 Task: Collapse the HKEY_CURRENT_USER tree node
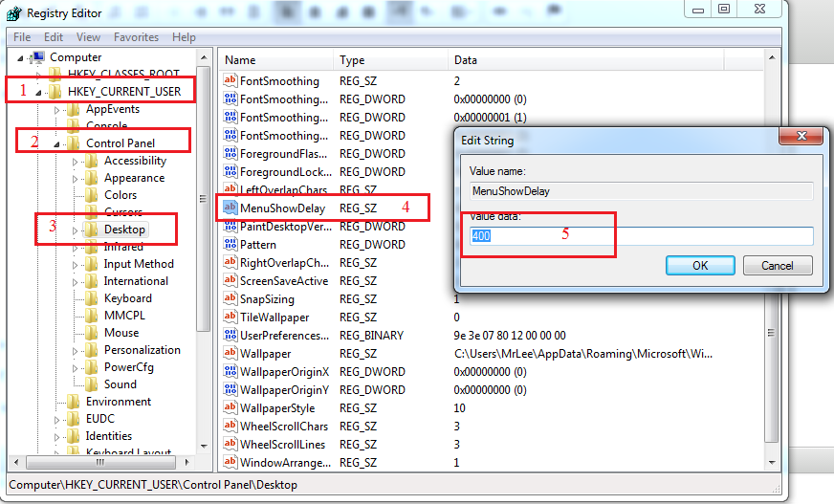click(38, 92)
